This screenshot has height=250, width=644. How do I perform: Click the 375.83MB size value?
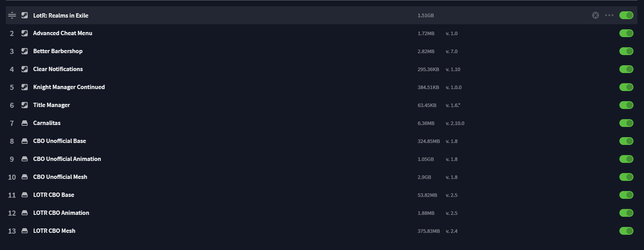point(429,231)
